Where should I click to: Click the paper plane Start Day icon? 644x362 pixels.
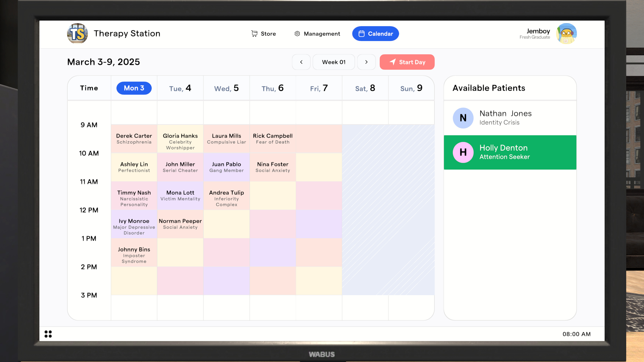[x=392, y=62]
